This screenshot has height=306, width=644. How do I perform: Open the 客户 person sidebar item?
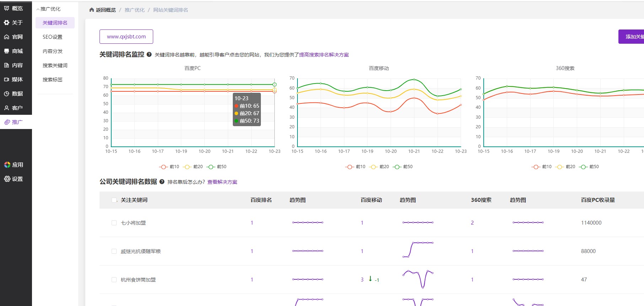point(16,108)
